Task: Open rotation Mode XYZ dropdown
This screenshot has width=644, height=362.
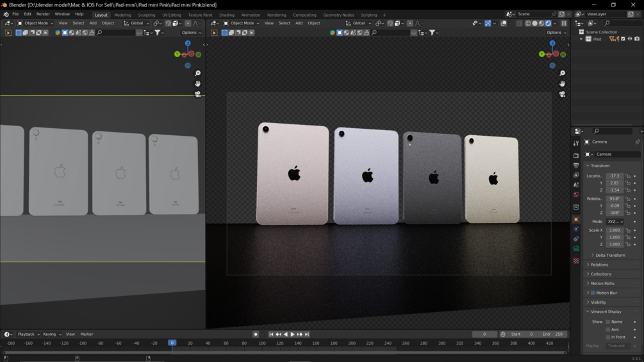Action: click(x=615, y=222)
